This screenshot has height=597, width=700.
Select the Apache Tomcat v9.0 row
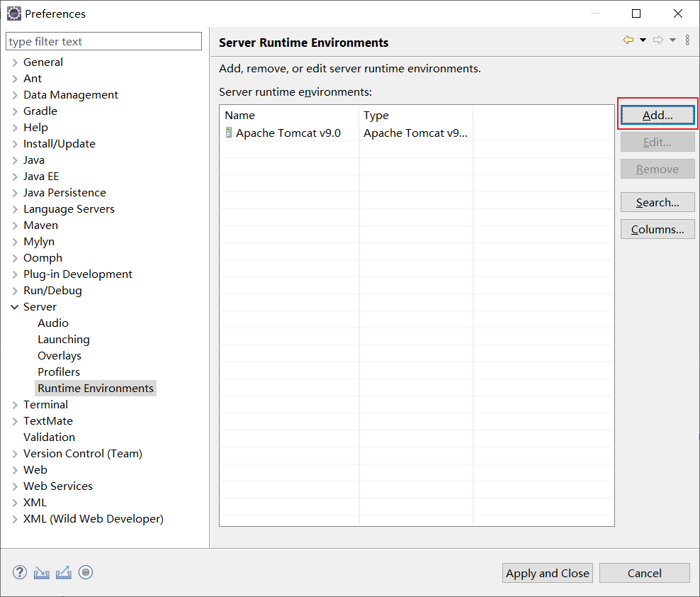point(417,133)
